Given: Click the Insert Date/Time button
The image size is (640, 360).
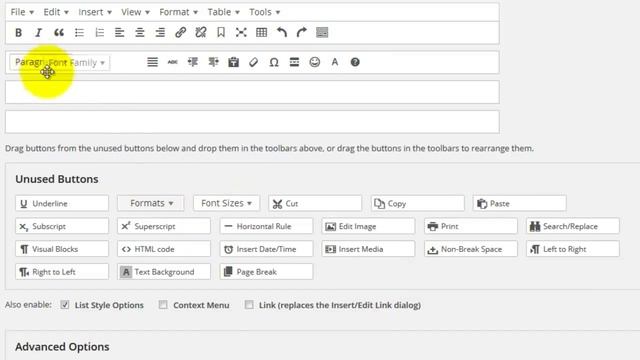Looking at the screenshot, I should (x=266, y=249).
